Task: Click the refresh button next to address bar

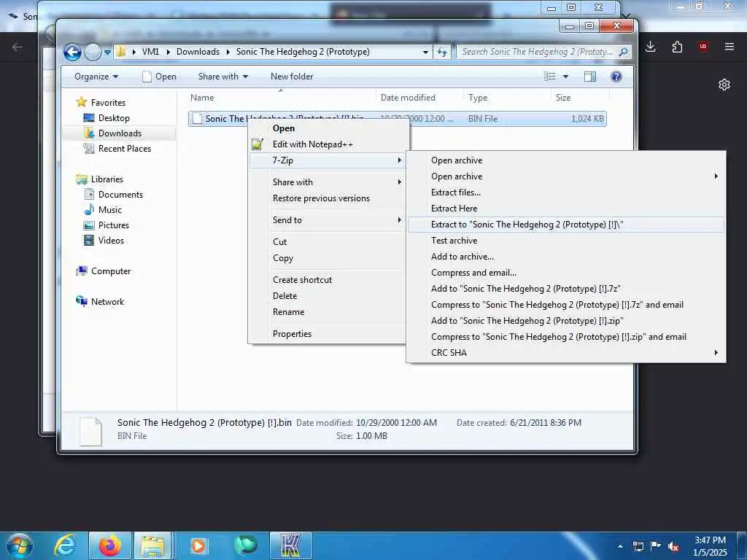Action: click(442, 52)
